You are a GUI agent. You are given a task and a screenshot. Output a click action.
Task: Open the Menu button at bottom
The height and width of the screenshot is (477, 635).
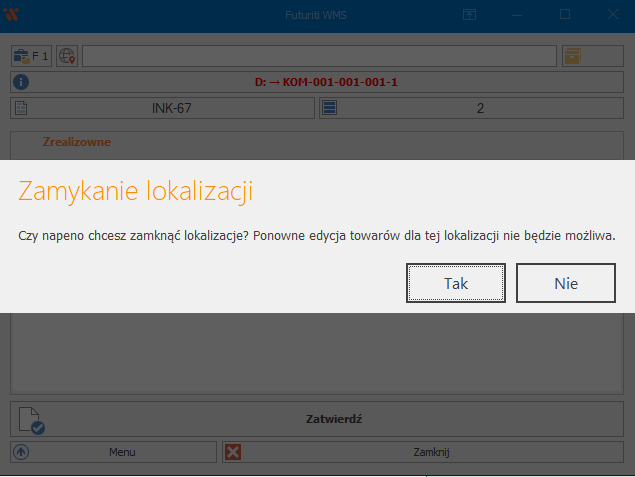pos(114,452)
